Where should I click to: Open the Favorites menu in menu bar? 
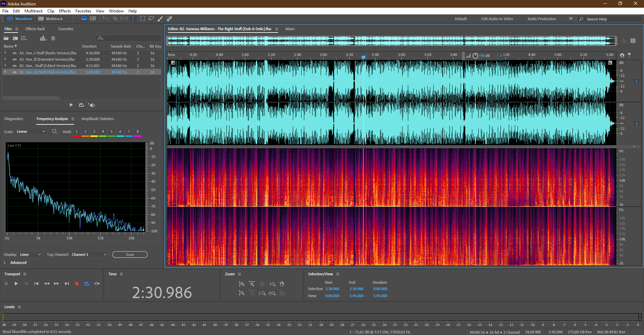pos(83,11)
